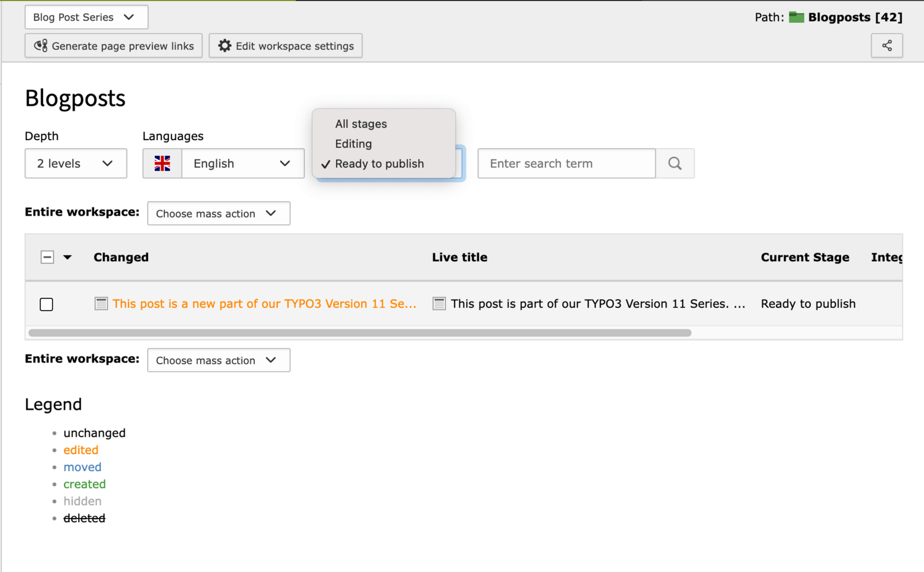This screenshot has width=924, height=572.
Task: Click the page icon before the live title
Action: 439,304
